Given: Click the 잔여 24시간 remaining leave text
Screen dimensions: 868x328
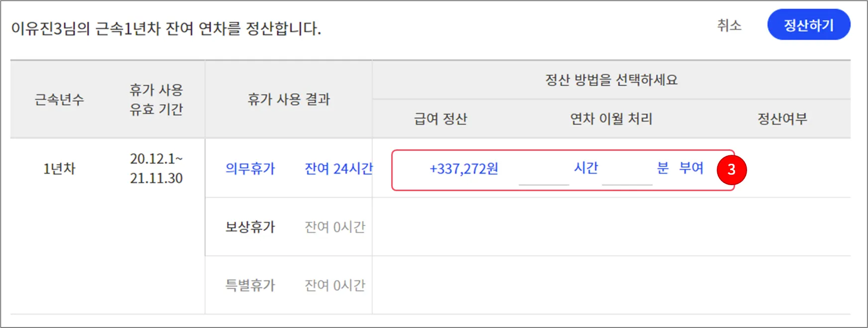Looking at the screenshot, I should coord(338,169).
